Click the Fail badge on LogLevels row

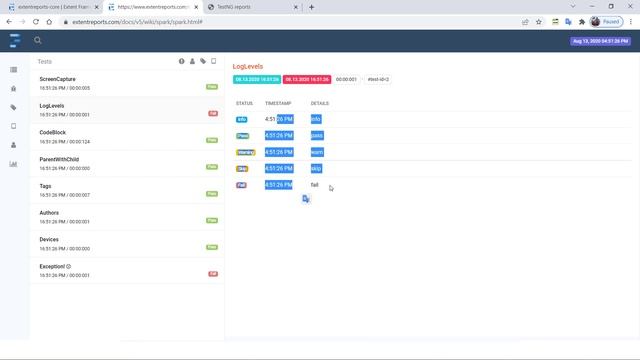click(x=213, y=113)
